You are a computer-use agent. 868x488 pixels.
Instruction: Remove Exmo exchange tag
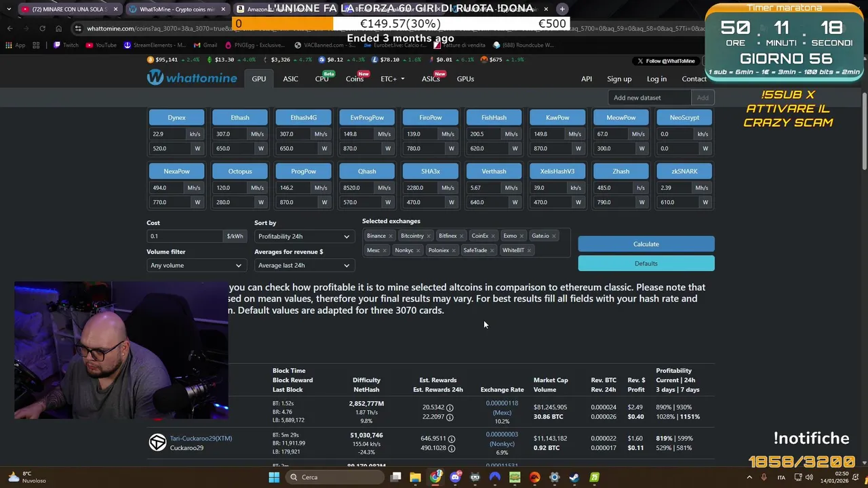coord(521,236)
